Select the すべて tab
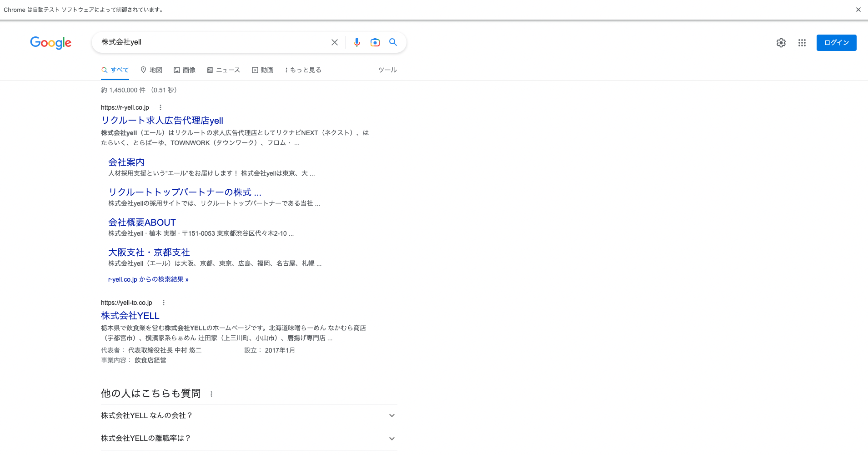 [115, 70]
